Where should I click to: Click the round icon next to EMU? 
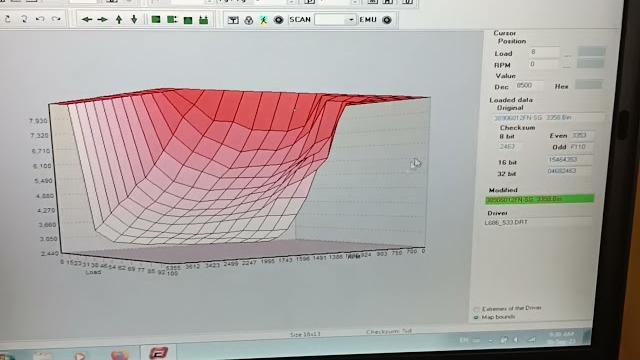pyautogui.click(x=387, y=20)
